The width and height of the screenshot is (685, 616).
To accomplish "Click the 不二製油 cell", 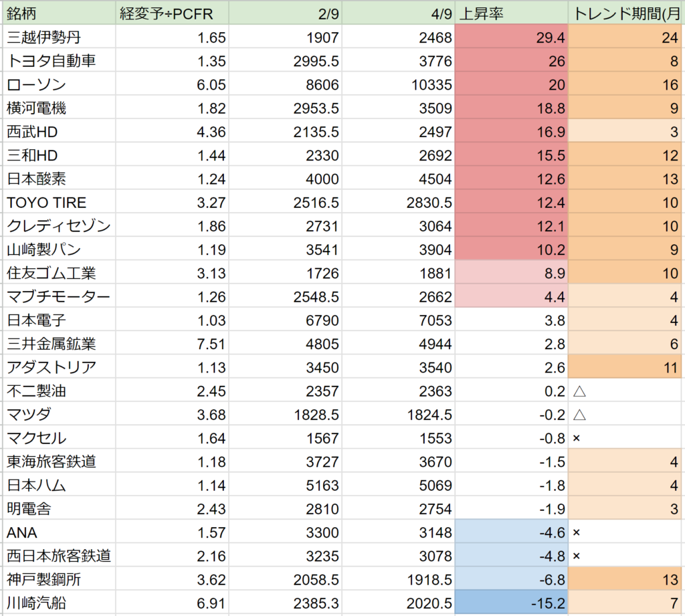I will click(x=59, y=391).
